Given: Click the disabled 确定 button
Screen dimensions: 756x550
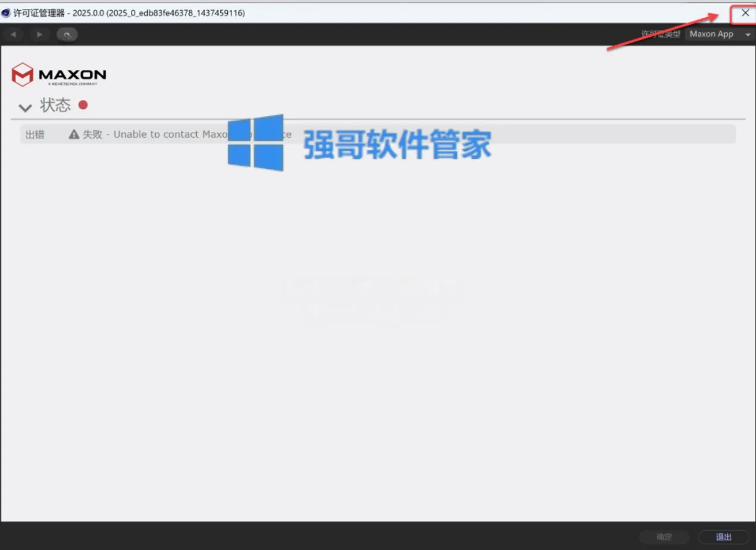Looking at the screenshot, I should [x=664, y=537].
